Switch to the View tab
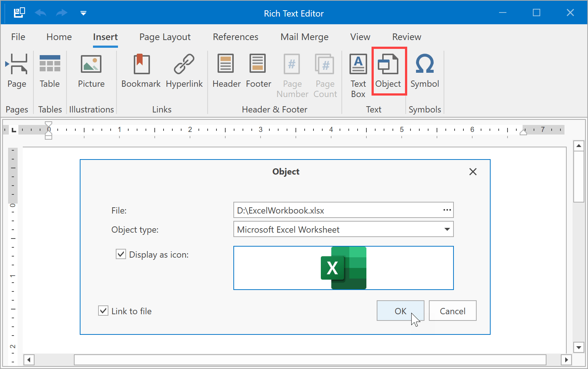 (360, 37)
